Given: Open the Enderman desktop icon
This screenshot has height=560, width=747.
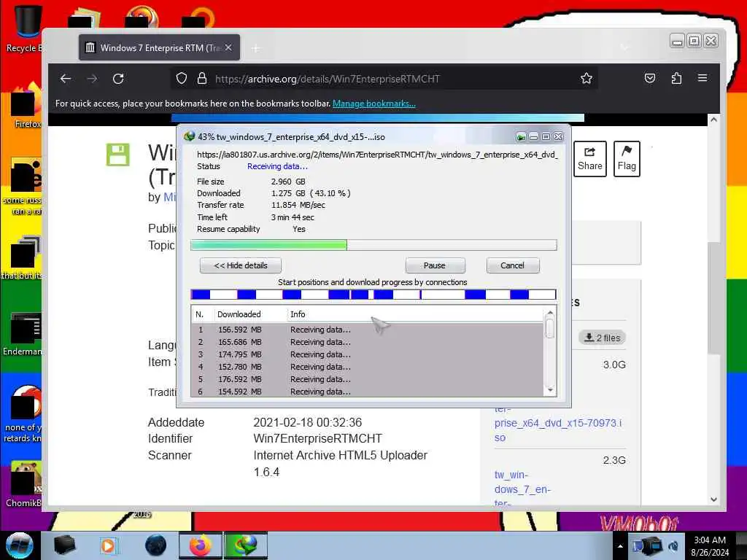Looking at the screenshot, I should 23,334.
